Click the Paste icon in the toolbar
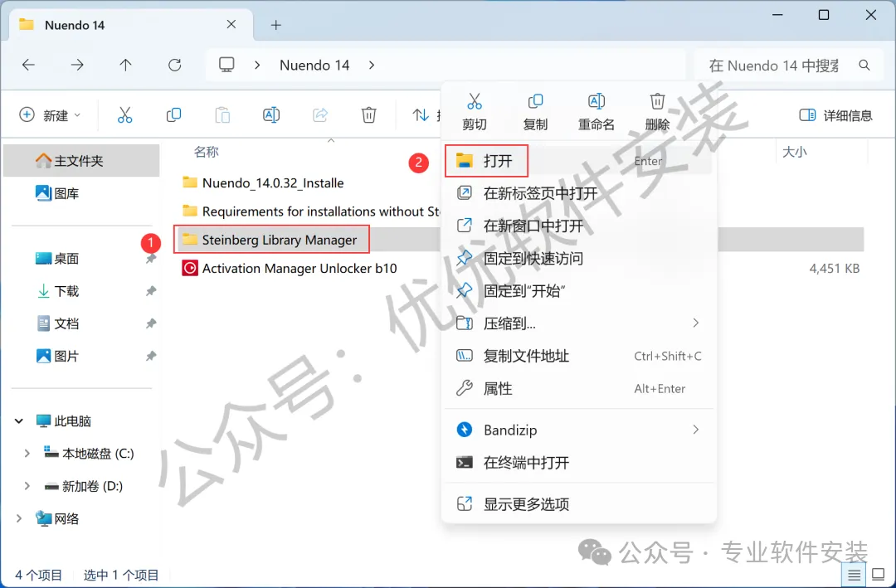Screen dimensions: 896x588 coord(222,114)
